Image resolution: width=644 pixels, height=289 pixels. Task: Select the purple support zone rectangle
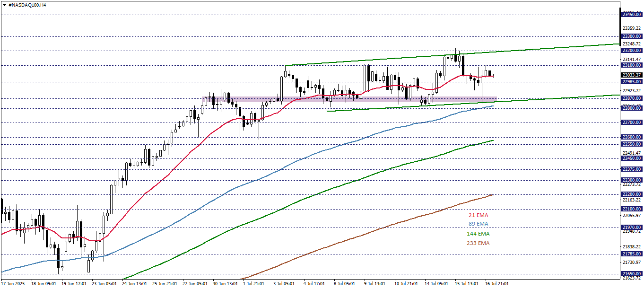[349, 99]
